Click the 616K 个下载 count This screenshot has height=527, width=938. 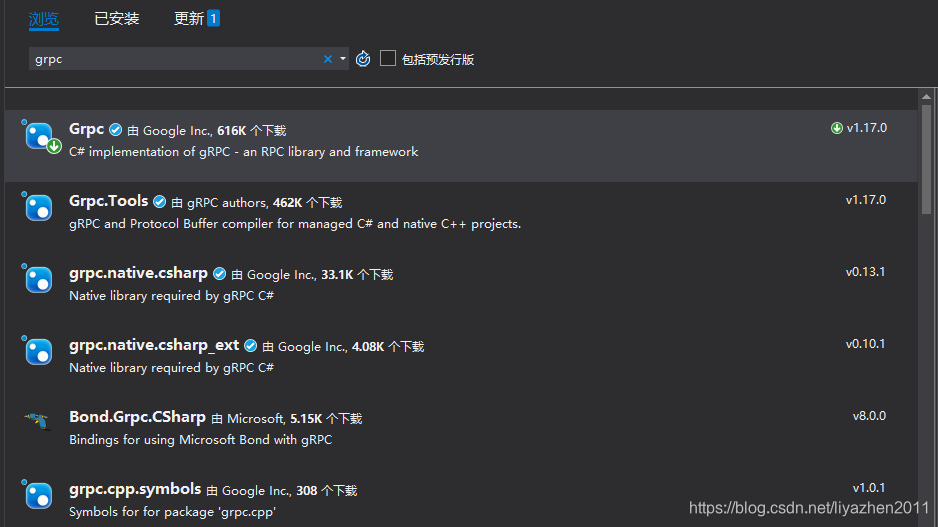251,130
